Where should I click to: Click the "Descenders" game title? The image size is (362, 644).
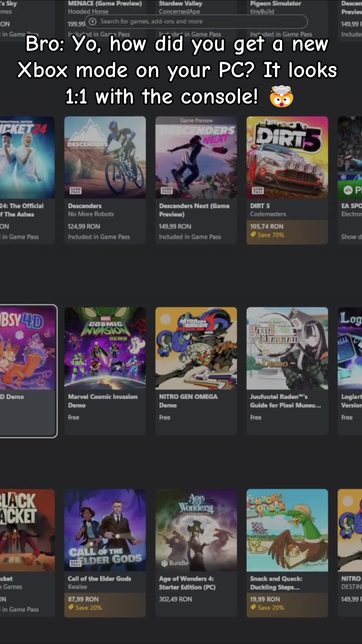[85, 206]
